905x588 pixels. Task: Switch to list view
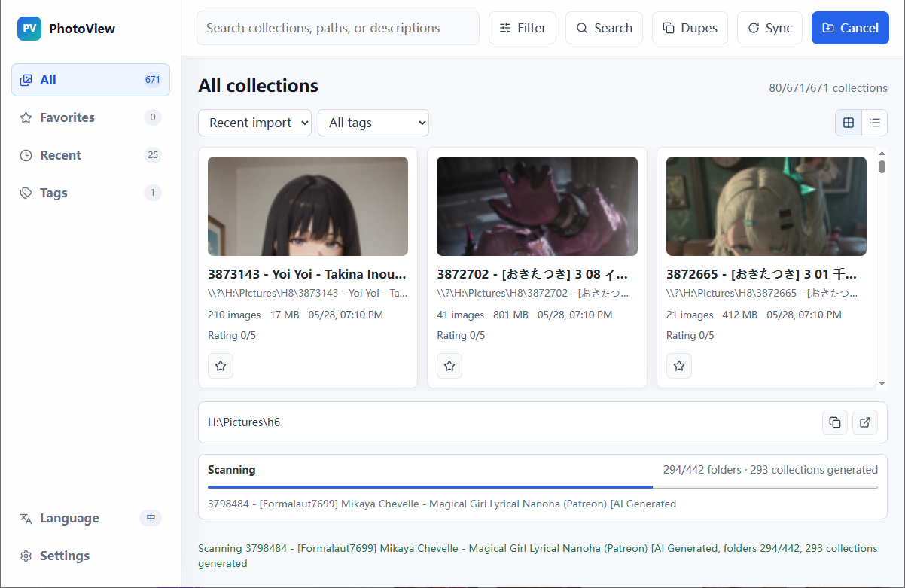click(x=875, y=123)
